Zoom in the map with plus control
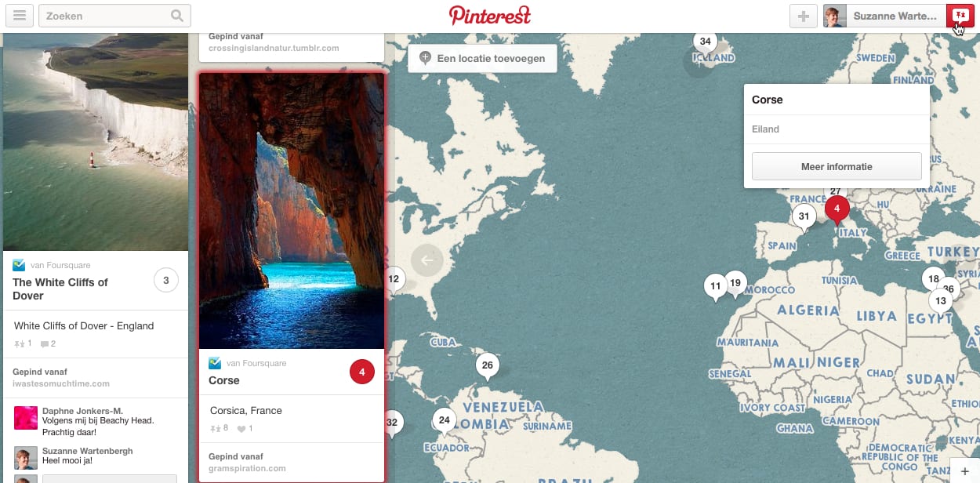This screenshot has width=980, height=483. pyautogui.click(x=965, y=470)
